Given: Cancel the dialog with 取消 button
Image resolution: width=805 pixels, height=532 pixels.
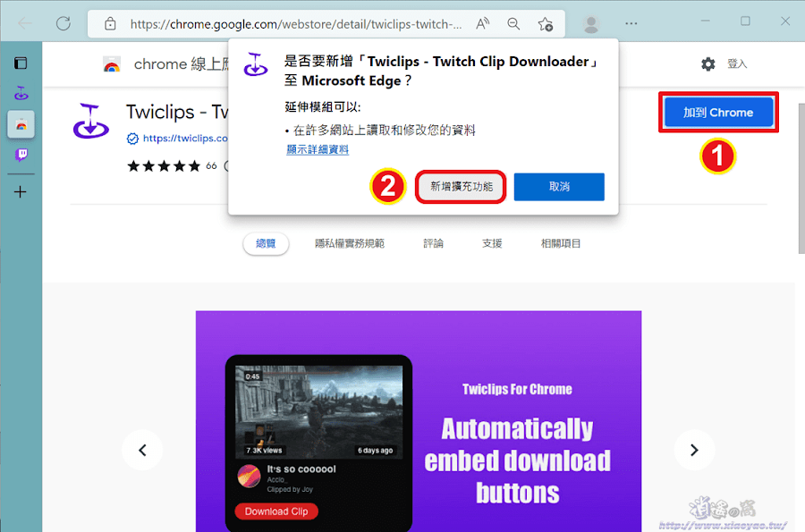Looking at the screenshot, I should pos(559,187).
